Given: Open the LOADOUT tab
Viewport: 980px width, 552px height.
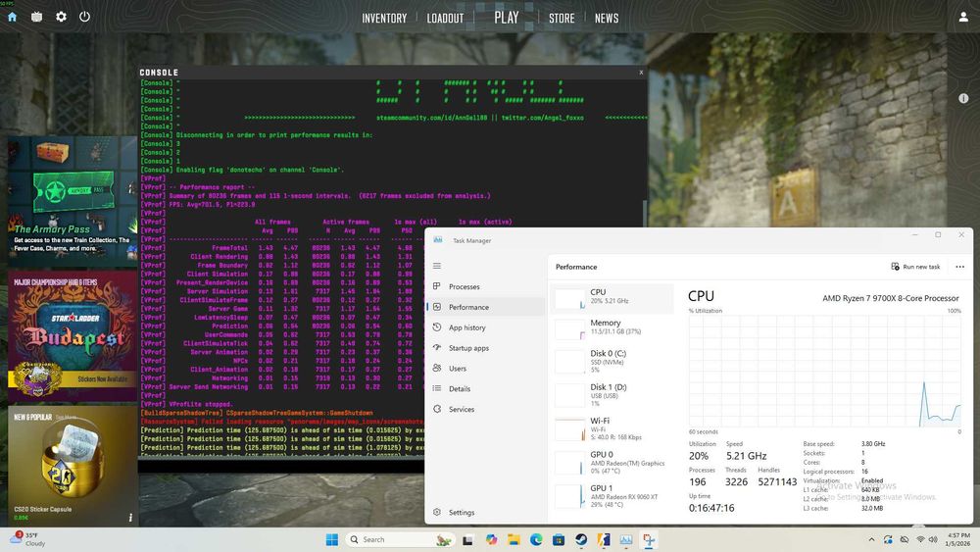Looking at the screenshot, I should pos(445,18).
